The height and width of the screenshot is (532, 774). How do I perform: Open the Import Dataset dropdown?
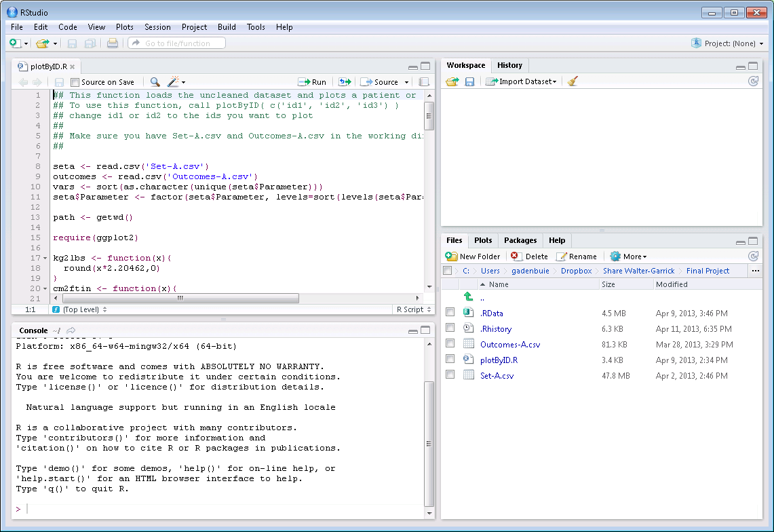[521, 81]
